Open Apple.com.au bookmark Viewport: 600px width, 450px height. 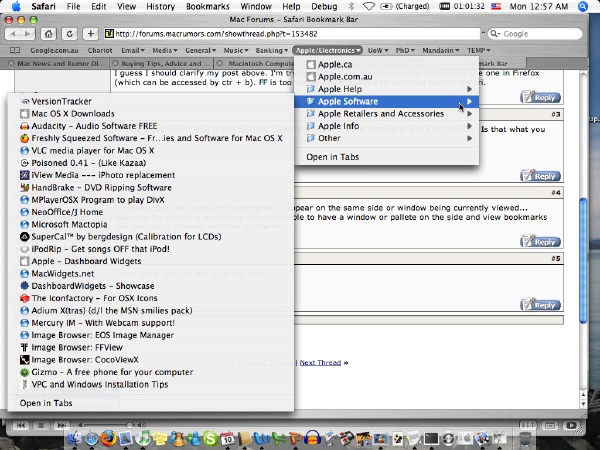point(386,77)
